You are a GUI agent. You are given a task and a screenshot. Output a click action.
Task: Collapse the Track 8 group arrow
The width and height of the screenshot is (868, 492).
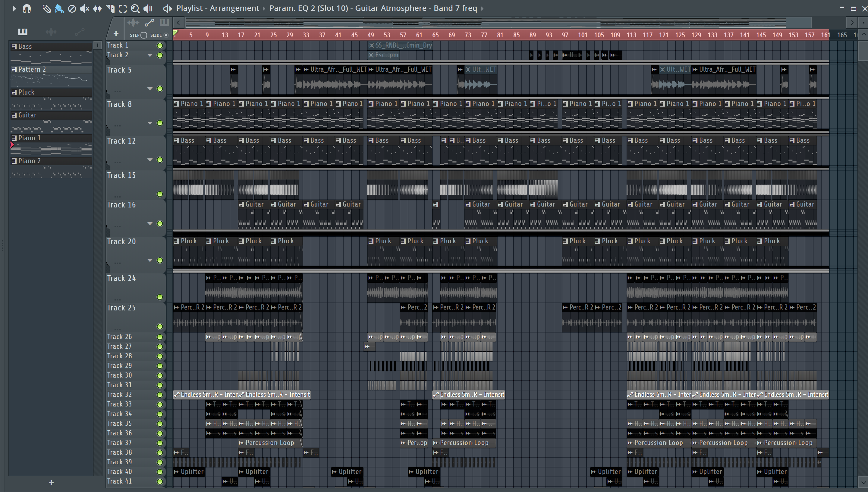coord(150,123)
